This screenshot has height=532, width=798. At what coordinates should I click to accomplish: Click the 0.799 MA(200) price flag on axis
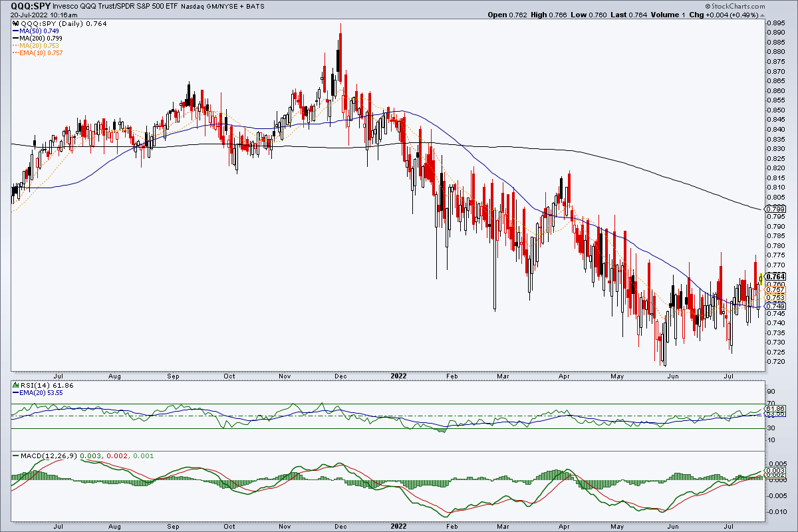[x=776, y=209]
